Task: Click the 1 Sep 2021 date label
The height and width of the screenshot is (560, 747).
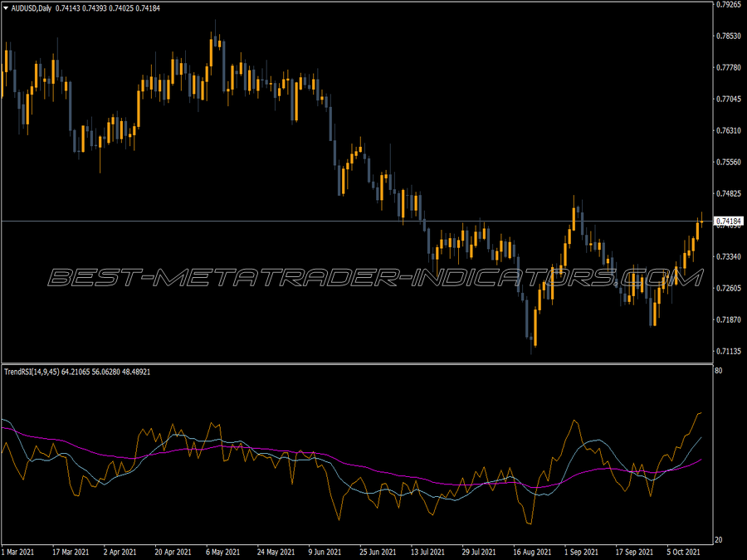Action: click(x=581, y=553)
